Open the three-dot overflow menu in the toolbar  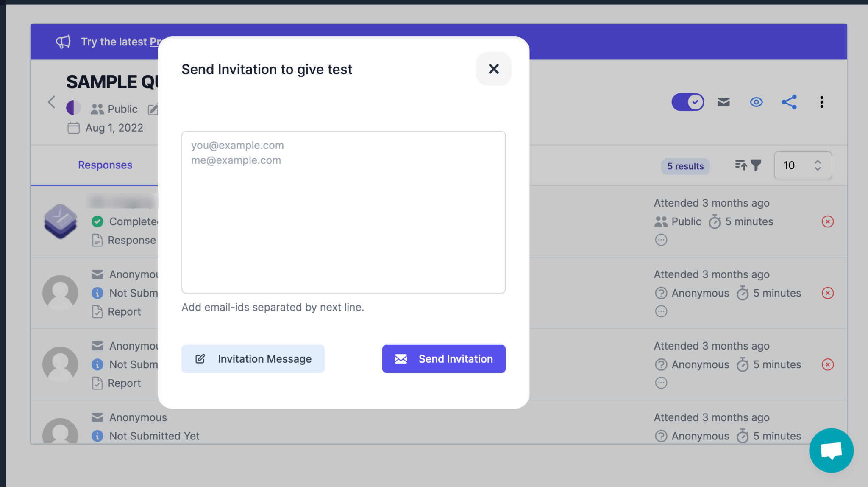[821, 102]
